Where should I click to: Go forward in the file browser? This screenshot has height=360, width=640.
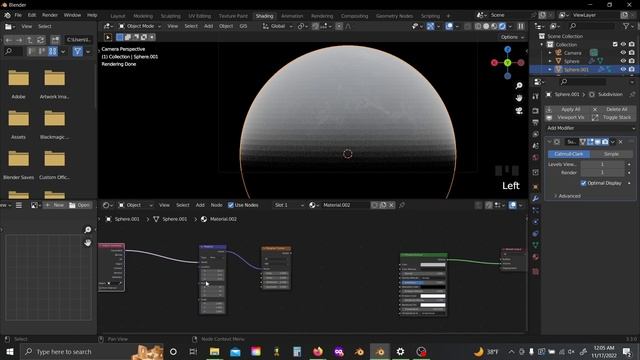click(19, 40)
